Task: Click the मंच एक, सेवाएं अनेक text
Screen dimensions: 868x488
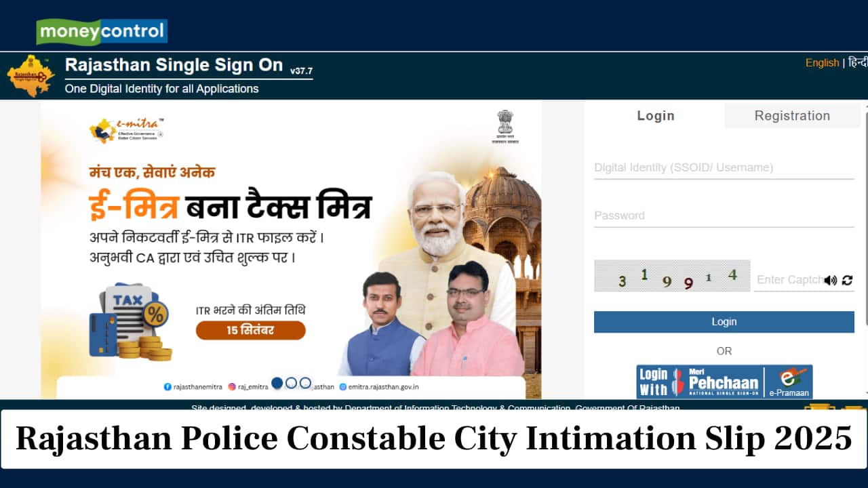Action: (x=152, y=172)
